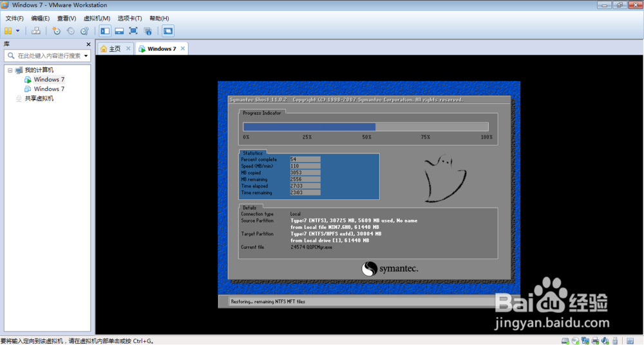Click the Current file text 24574 QQPCMgr.exe
Screen dimensions: 644x345
(x=311, y=247)
